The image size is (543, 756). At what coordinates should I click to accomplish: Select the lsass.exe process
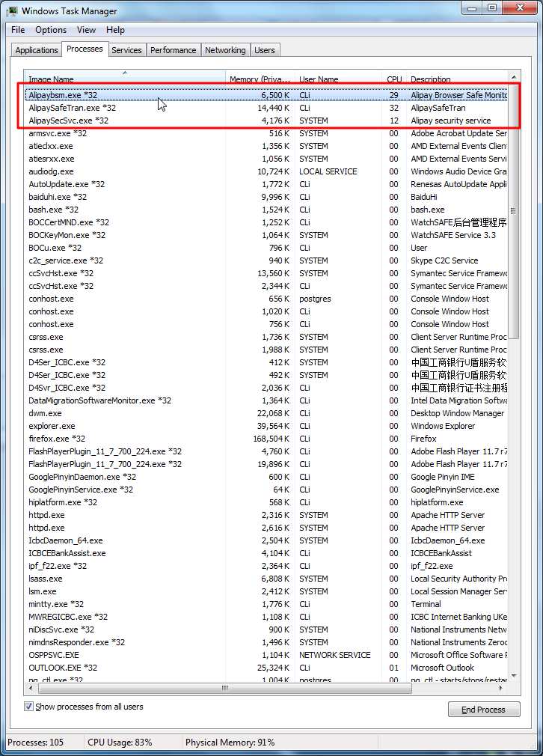[x=266, y=579]
